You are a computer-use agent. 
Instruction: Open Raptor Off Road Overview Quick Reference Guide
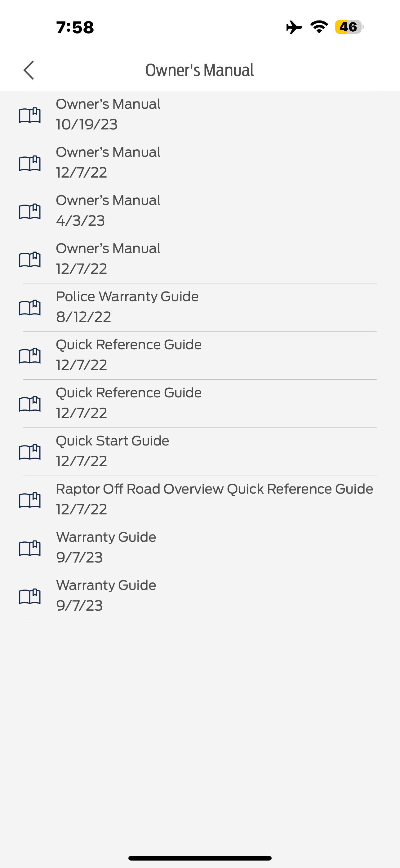[x=214, y=500]
